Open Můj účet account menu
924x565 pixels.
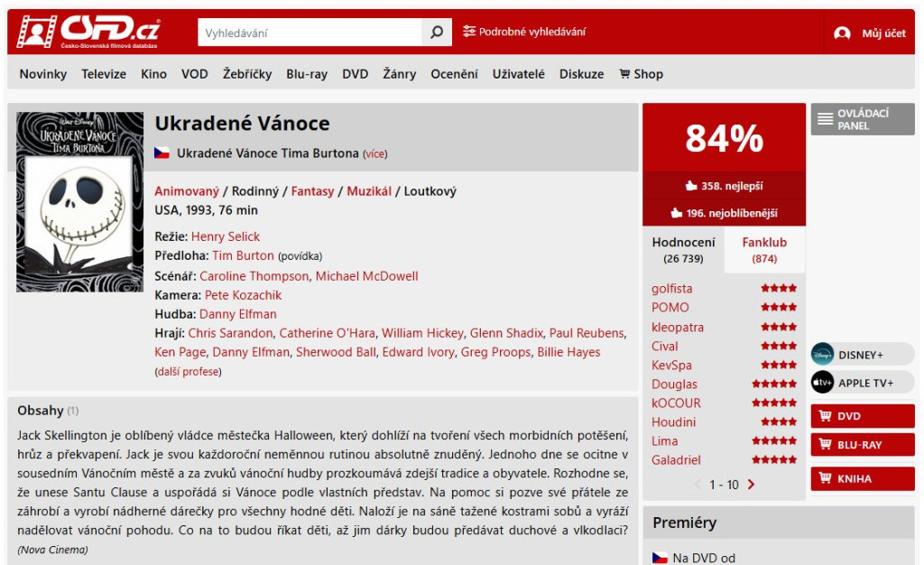coord(870,33)
